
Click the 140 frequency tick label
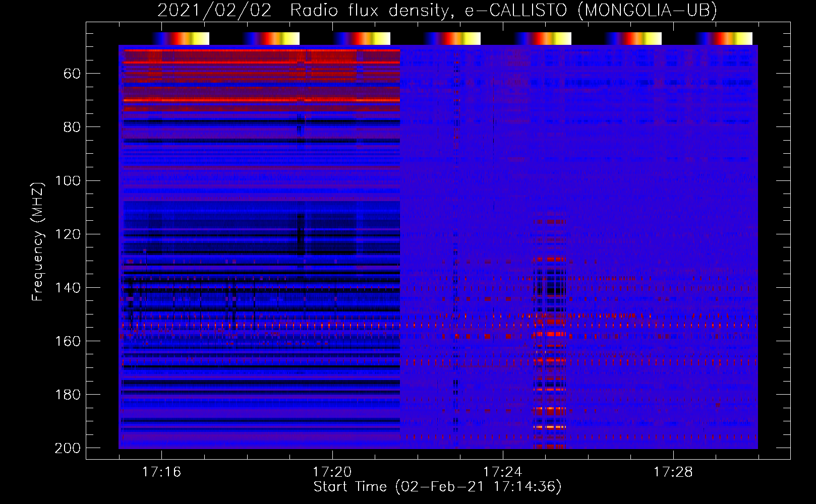pyautogui.click(x=68, y=288)
